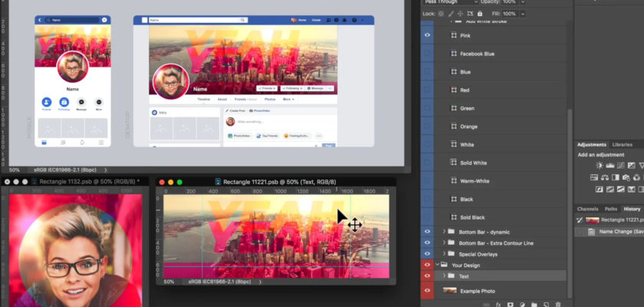Add a Photo Filter adjustment

click(x=626, y=177)
